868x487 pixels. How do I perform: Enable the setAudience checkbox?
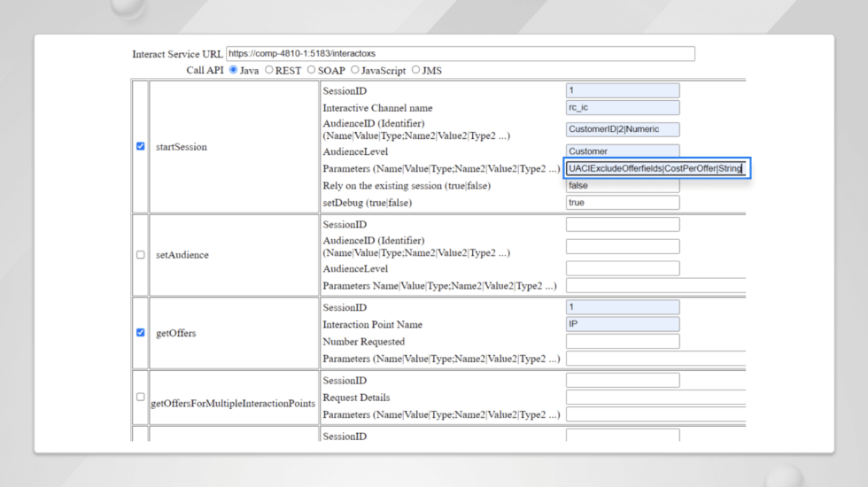pos(141,255)
